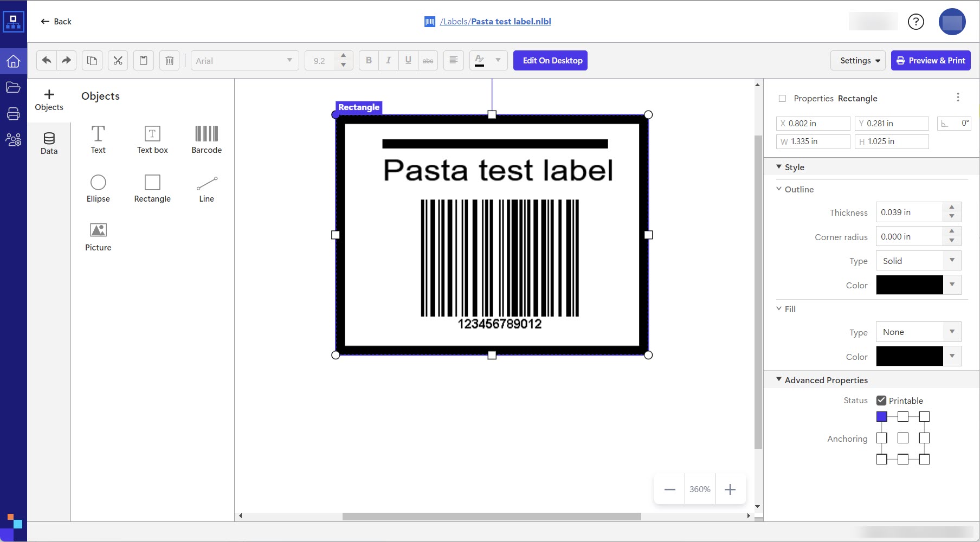Toggle strikethrough formatting
The height and width of the screenshot is (542, 980).
[428, 61]
